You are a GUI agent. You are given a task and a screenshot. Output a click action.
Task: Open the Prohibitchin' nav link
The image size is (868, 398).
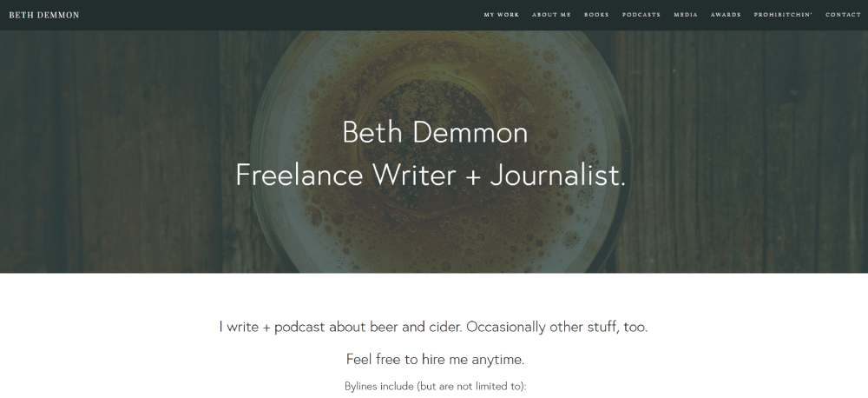(783, 15)
